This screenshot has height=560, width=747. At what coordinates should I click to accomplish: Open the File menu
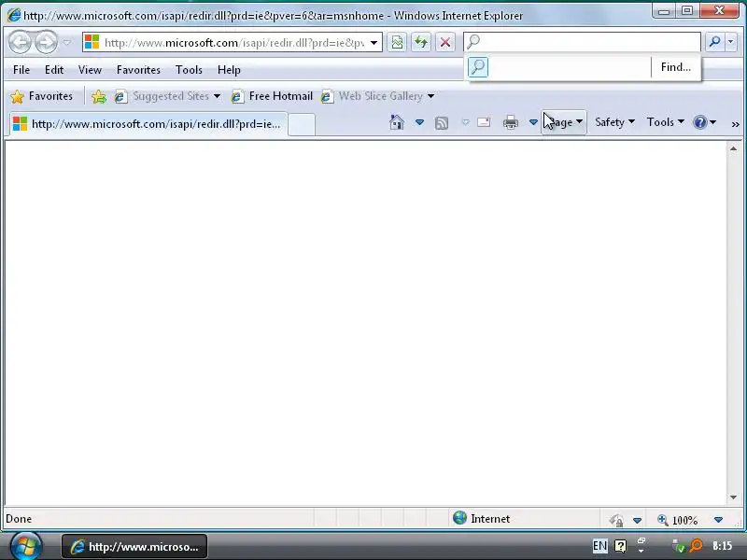point(21,70)
